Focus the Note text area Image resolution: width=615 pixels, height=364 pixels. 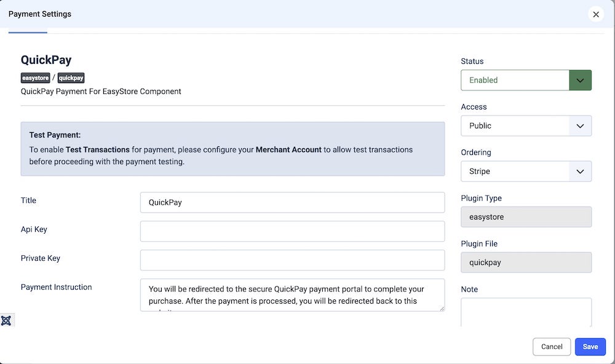tap(526, 312)
